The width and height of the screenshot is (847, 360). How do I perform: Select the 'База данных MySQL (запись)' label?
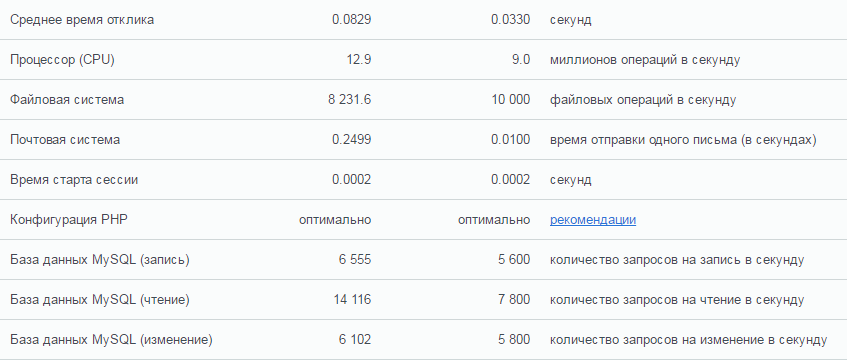tap(100, 260)
